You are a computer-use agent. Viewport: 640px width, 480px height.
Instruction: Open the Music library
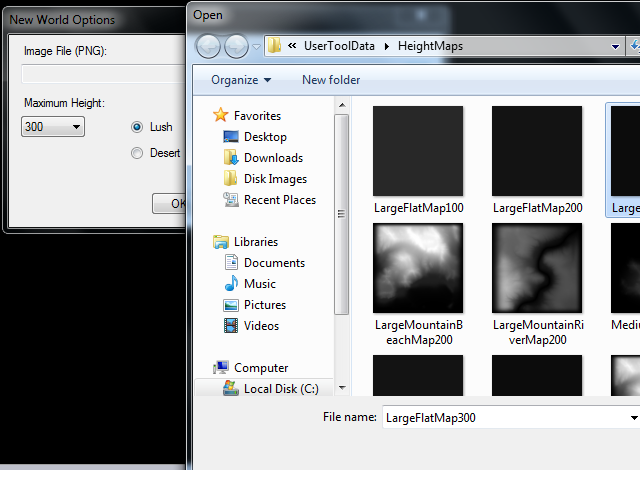click(260, 284)
